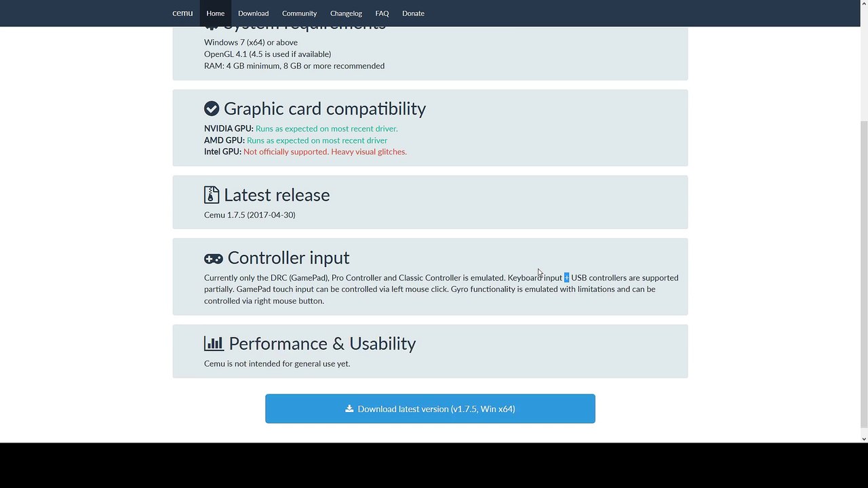This screenshot has height=488, width=868.
Task: Click the cemu brand logo text
Action: (x=182, y=13)
